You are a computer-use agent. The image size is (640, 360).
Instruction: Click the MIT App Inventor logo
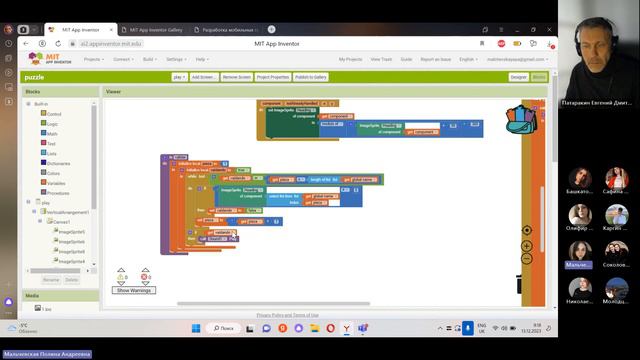[49, 59]
